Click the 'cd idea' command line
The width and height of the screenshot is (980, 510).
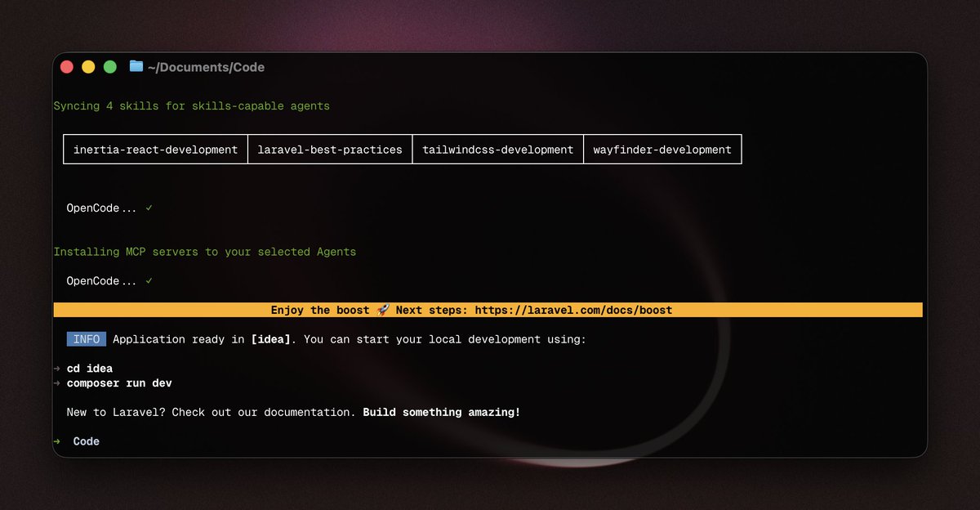tap(90, 369)
